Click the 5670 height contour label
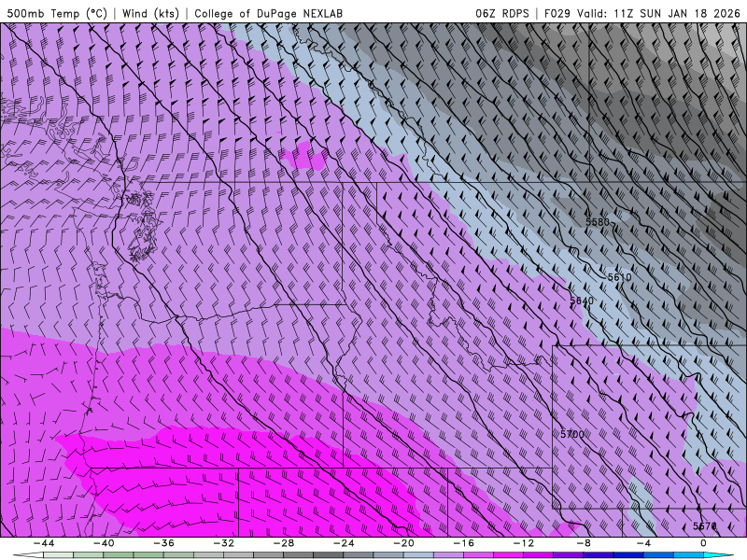 [x=705, y=525]
